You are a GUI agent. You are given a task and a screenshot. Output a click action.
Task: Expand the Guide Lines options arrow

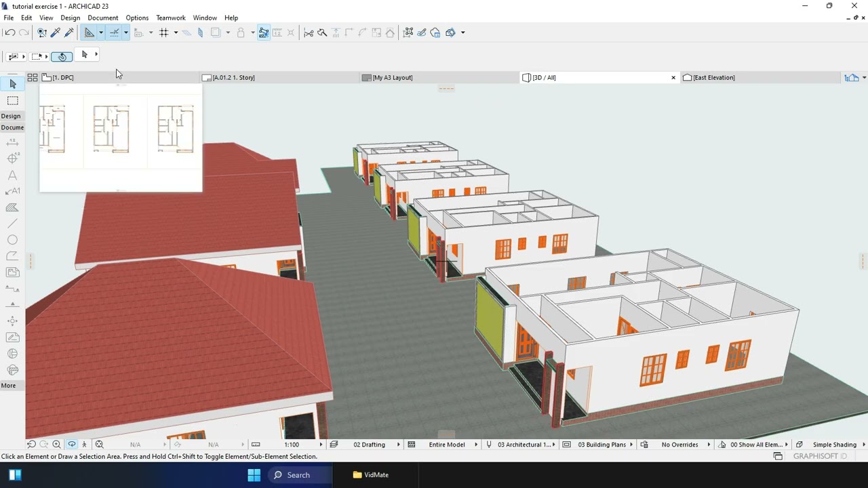pos(101,33)
